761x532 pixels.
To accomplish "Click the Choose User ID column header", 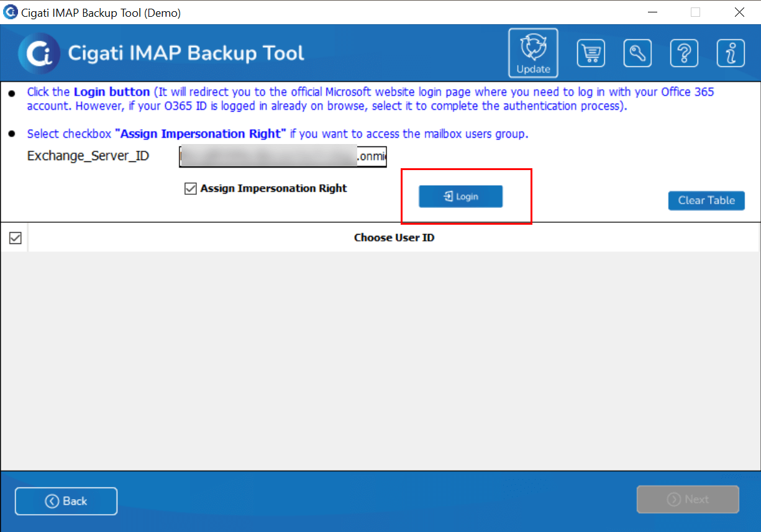I will 394,238.
